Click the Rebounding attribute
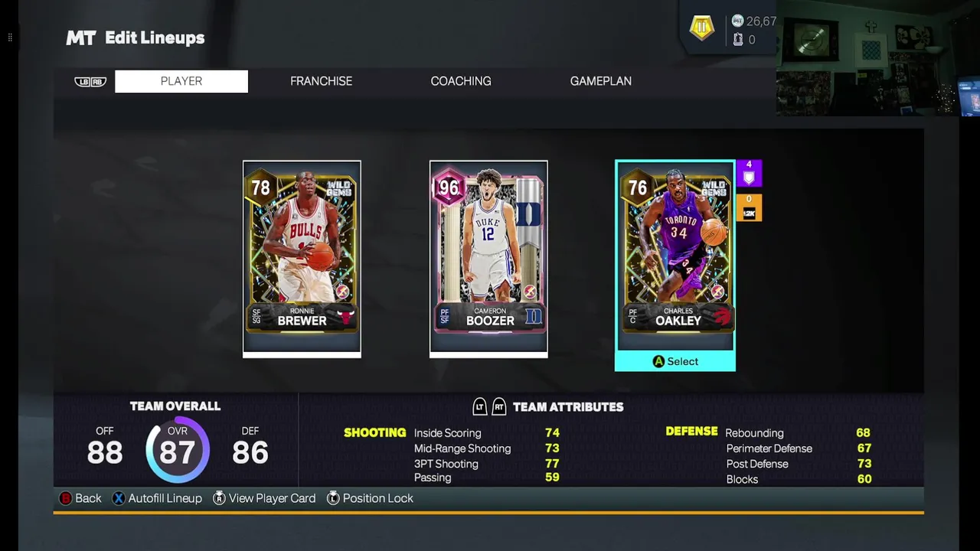This screenshot has height=551, width=980. click(x=798, y=433)
